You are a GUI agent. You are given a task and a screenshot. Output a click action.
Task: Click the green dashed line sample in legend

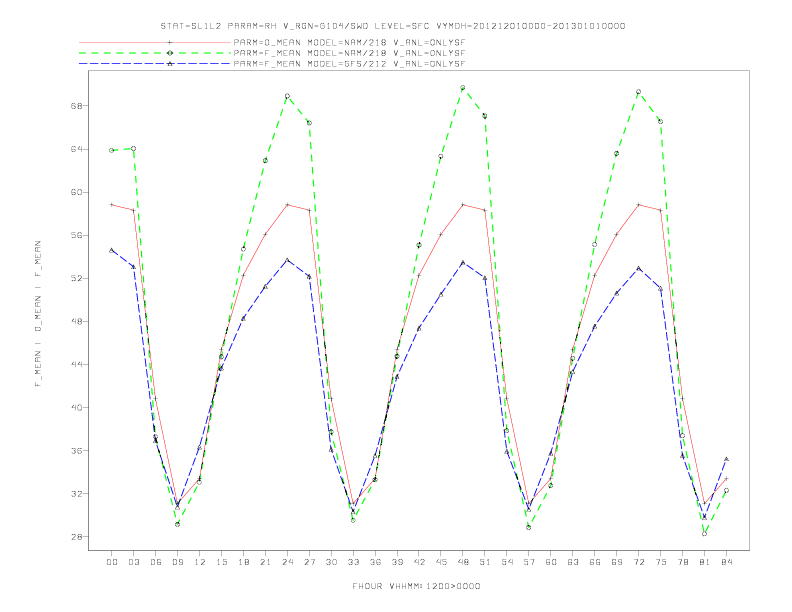(x=155, y=53)
